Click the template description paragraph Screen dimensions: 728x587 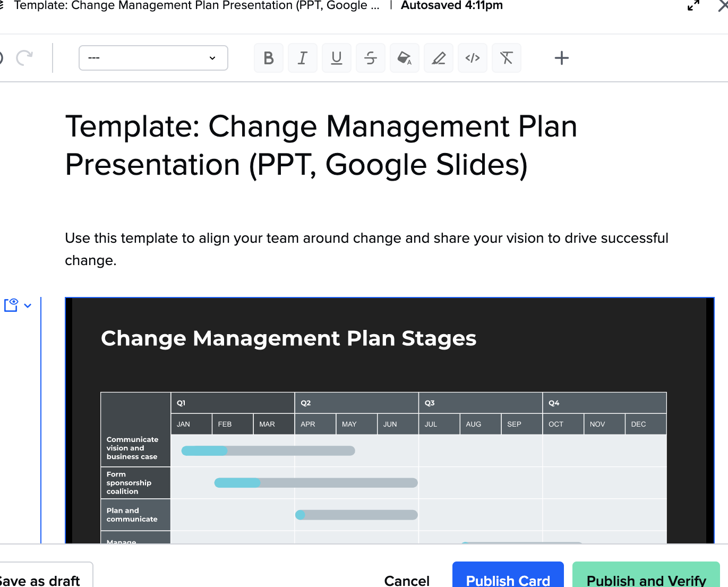(x=366, y=249)
